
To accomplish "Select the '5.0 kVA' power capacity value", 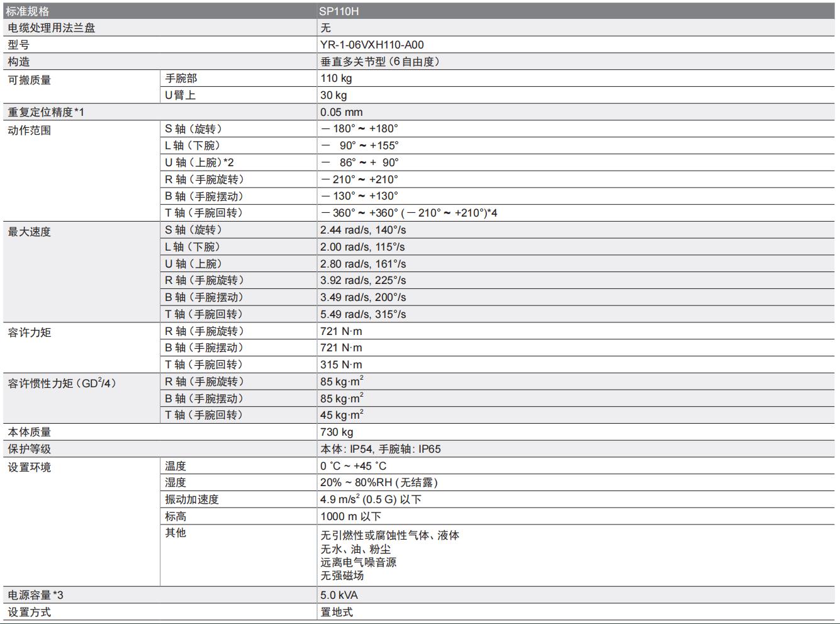I will point(339,595).
